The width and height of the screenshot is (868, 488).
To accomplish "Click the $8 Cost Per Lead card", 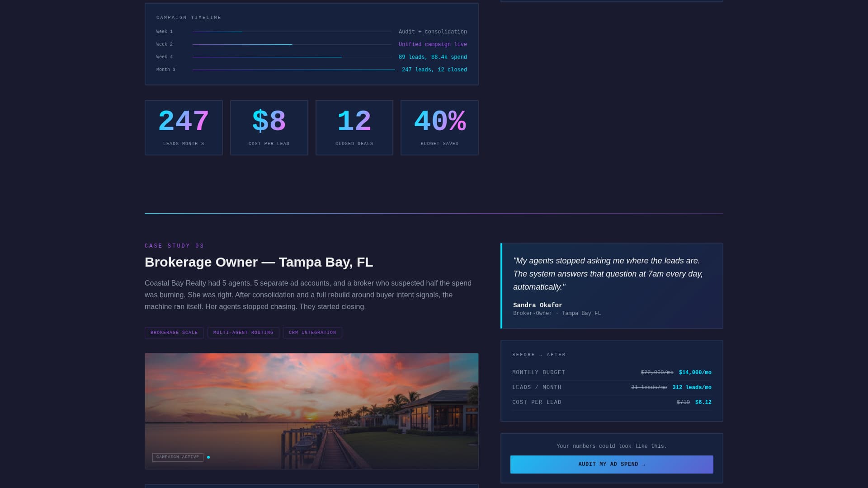I will (269, 127).
